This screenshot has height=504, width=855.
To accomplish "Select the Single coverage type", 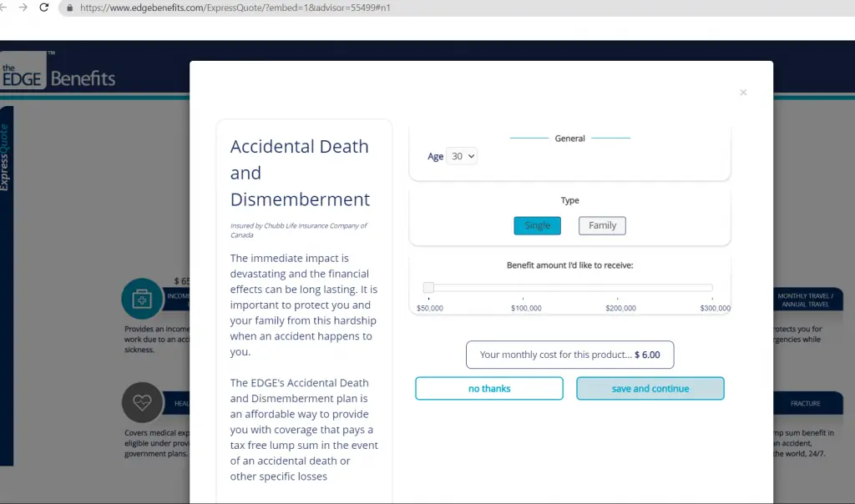I will click(537, 225).
